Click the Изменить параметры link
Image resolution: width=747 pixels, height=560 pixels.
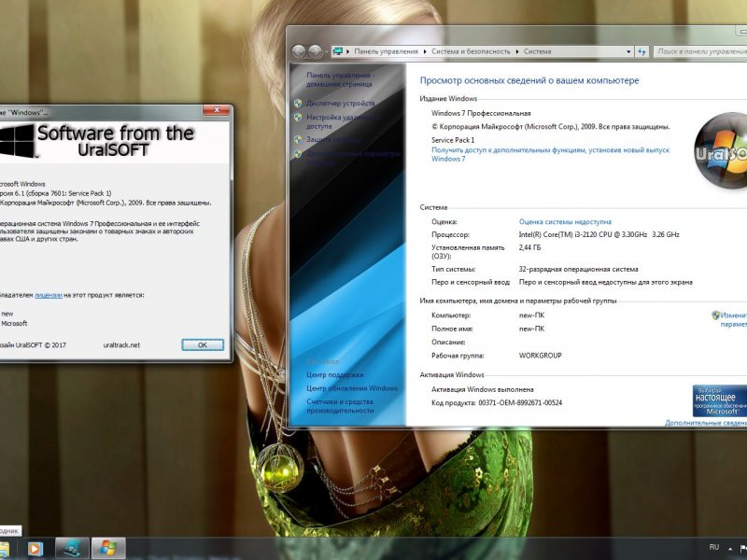[734, 319]
